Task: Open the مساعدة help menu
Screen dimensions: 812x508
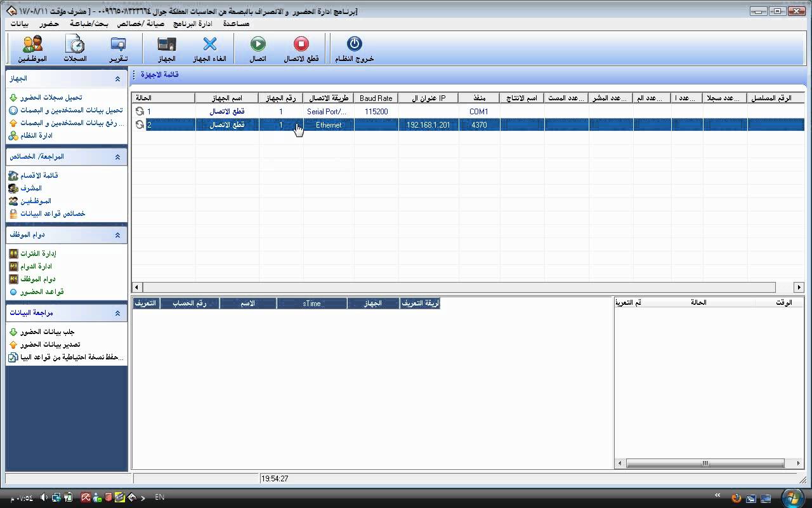Action: click(x=236, y=23)
